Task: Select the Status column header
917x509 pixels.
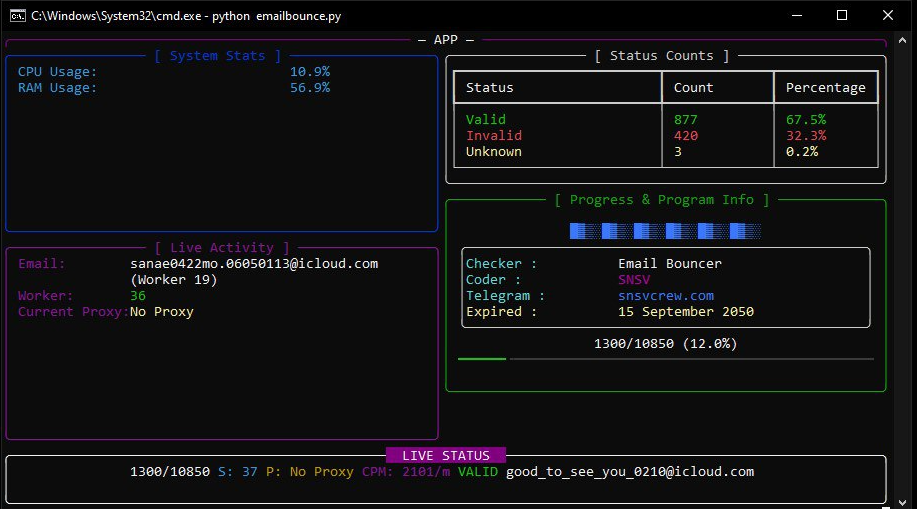Action: coord(490,88)
